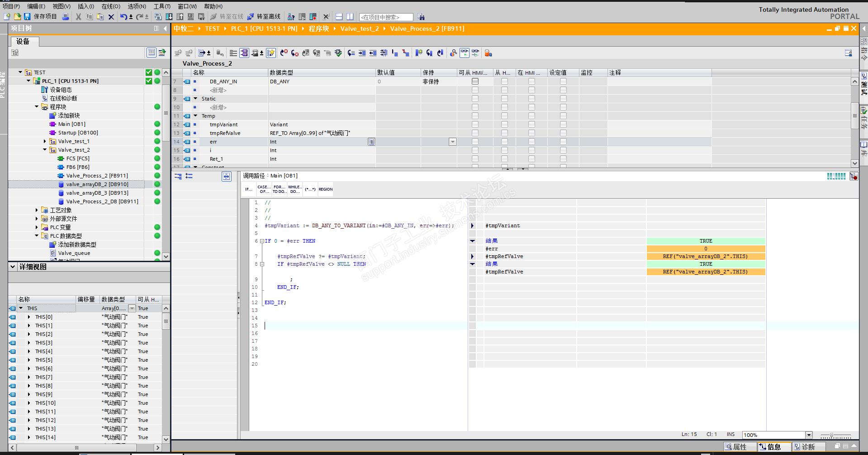The image size is (868, 455).
Task: Collapse the Valve_test_2 folder
Action: (45, 150)
